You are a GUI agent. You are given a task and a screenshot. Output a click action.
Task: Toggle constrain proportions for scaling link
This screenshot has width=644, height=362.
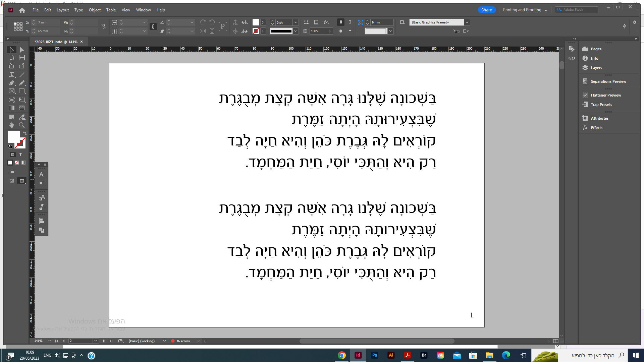tap(153, 26)
